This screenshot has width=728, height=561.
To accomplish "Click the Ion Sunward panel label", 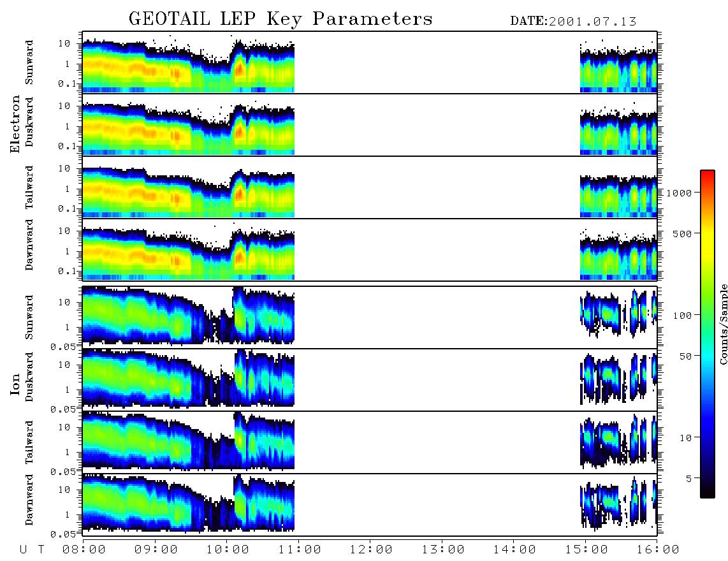I will click(x=29, y=317).
